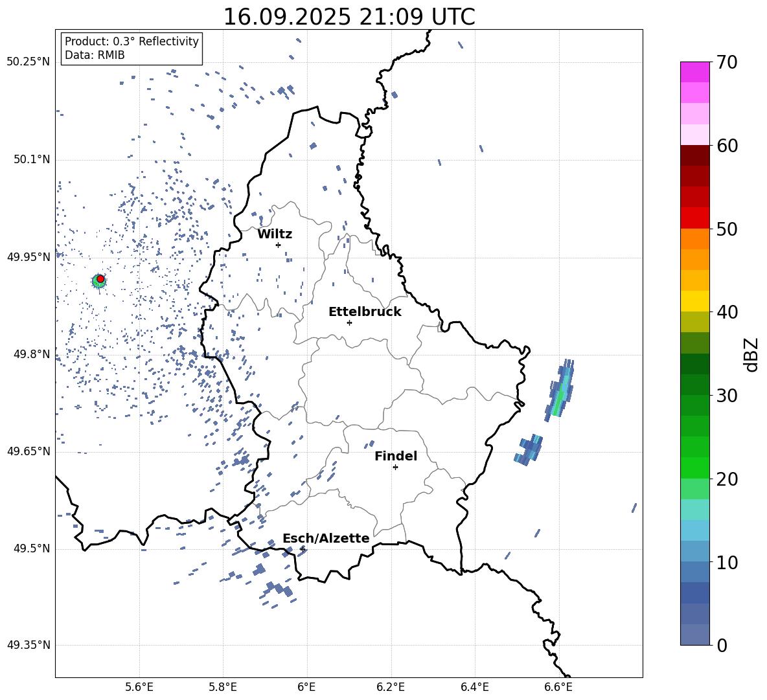Pick the dark green swatch above 30
Viewport: 767px width, 700px height.
pos(694,385)
